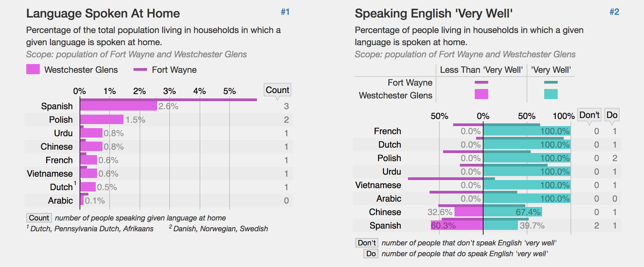Viewport: 644px width, 267px height.
Task: Click the Chinese 67.4% teal bar
Action: click(513, 212)
